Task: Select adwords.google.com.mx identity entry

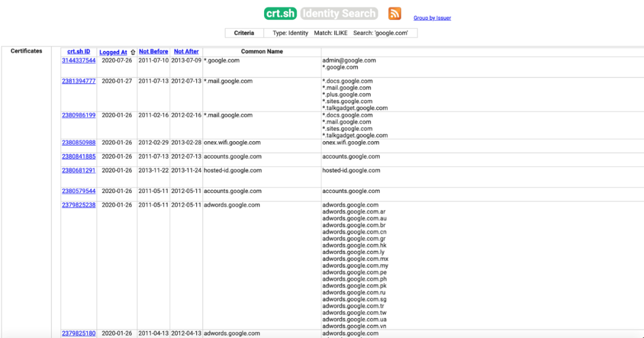Action: pyautogui.click(x=355, y=259)
